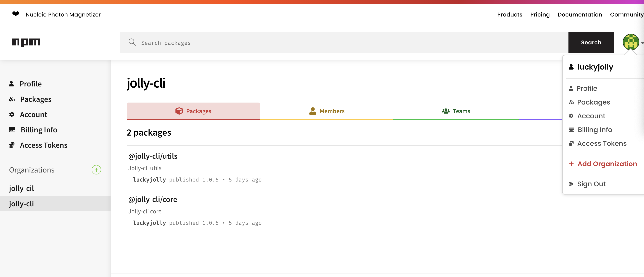This screenshot has width=644, height=277.
Task: Switch to the Teams tab
Action: click(456, 111)
